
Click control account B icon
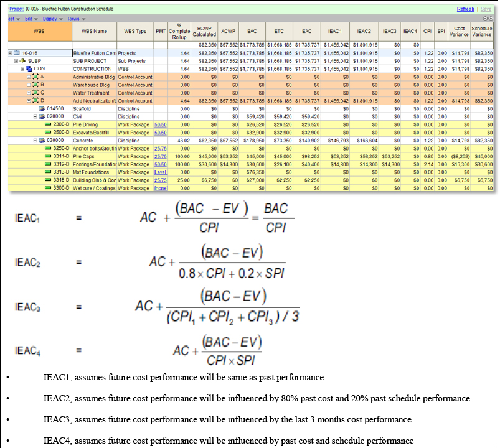(x=35, y=85)
